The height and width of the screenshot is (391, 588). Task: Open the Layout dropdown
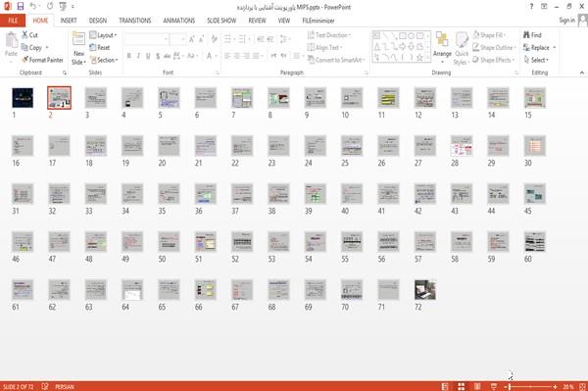point(103,35)
